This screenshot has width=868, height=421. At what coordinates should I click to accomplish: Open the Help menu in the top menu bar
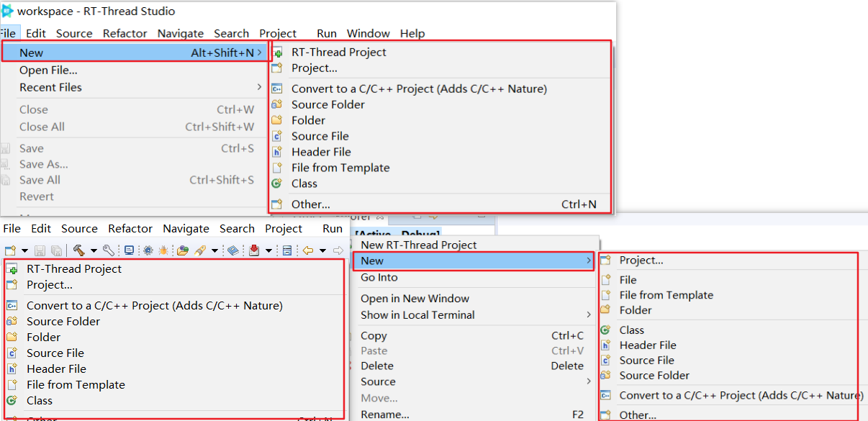coord(412,33)
